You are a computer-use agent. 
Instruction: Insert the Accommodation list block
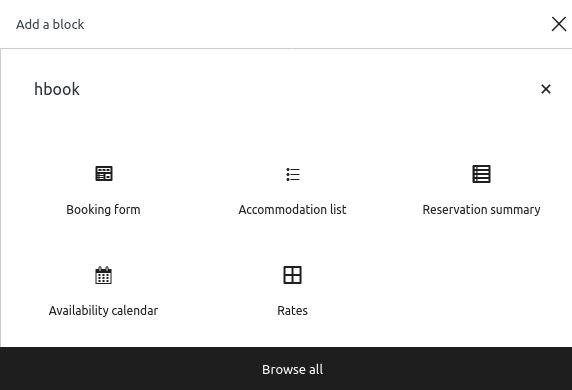pyautogui.click(x=292, y=190)
